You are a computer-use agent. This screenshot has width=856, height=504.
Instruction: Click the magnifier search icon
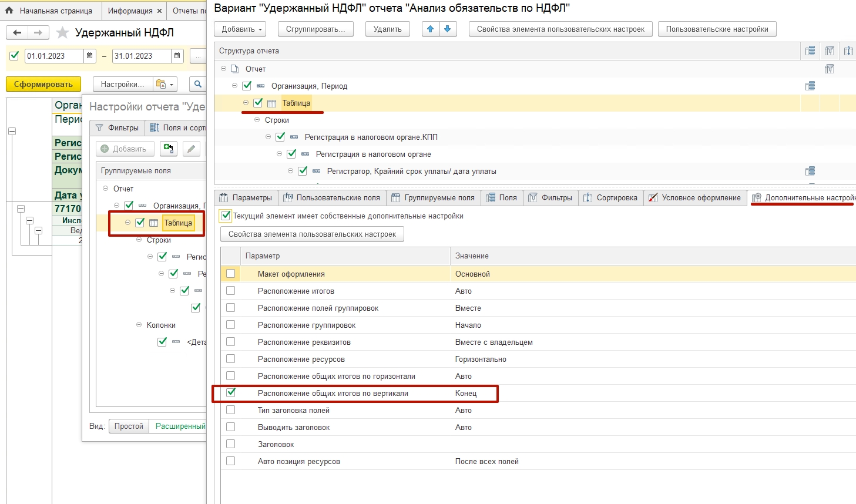pyautogui.click(x=198, y=85)
